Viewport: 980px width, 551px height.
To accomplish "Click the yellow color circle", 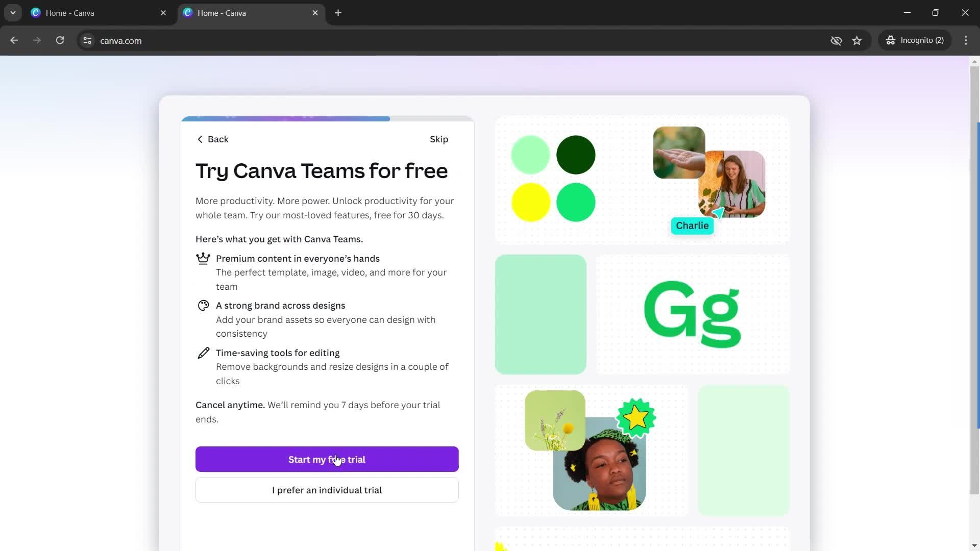I will (x=531, y=202).
